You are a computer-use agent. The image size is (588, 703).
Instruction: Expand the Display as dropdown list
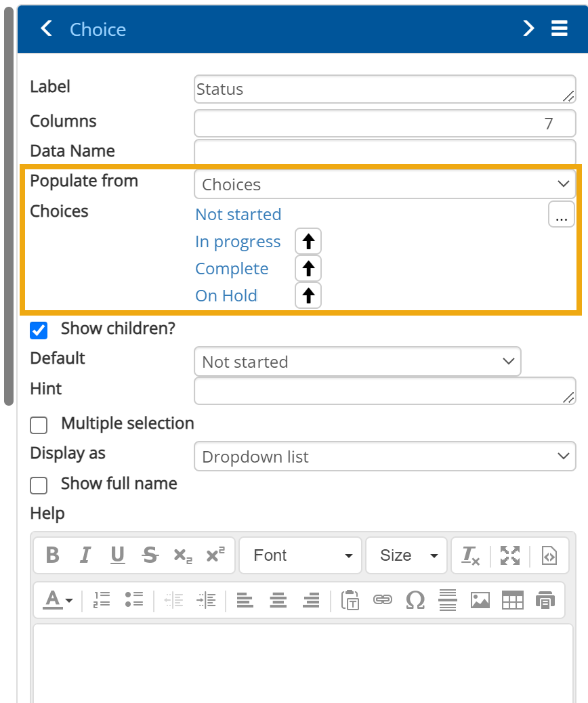pos(384,456)
